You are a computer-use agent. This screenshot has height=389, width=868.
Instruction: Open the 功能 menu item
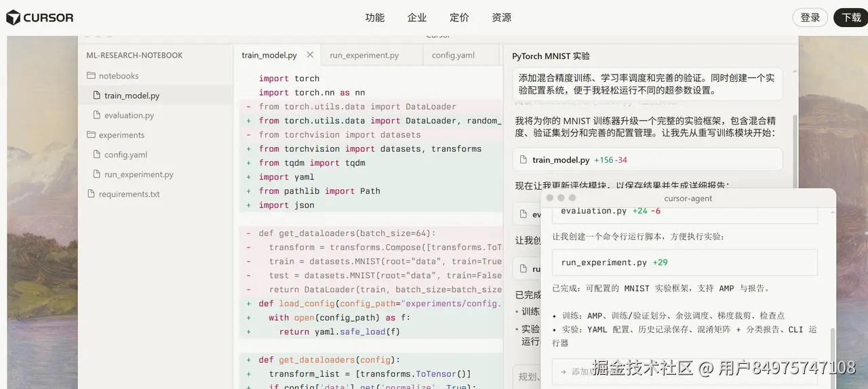pyautogui.click(x=374, y=18)
